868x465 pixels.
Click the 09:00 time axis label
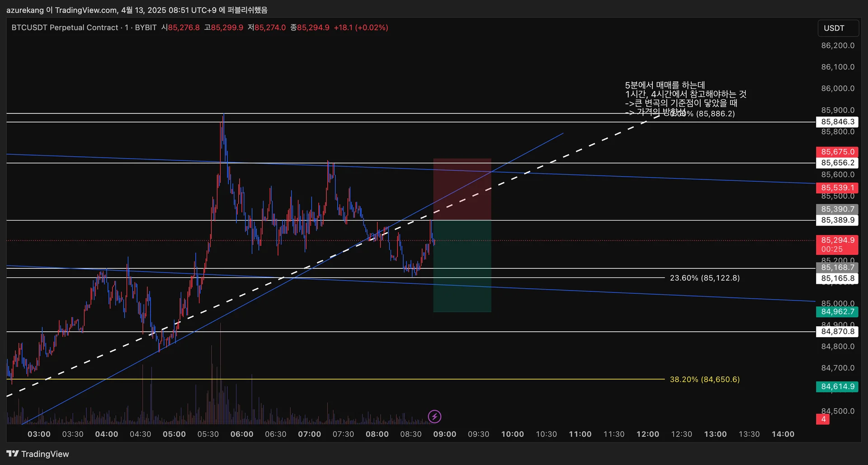tap(445, 434)
